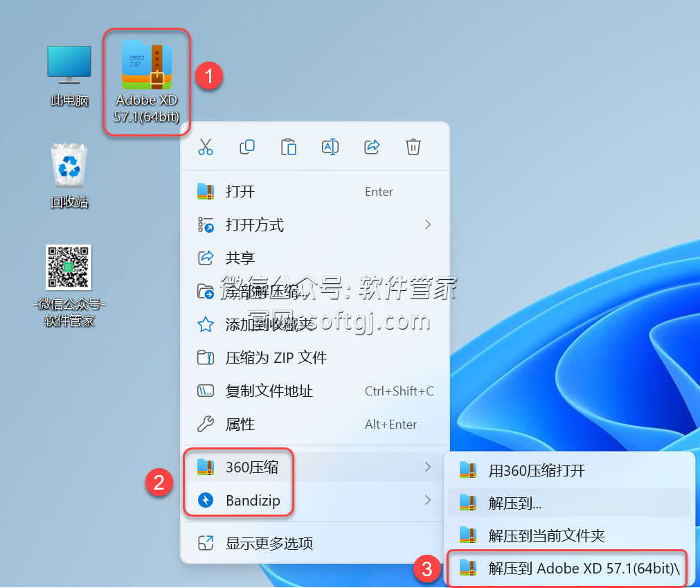Click the wrench icon beside 属性
Screen dimensions: 700x588
click(x=206, y=424)
